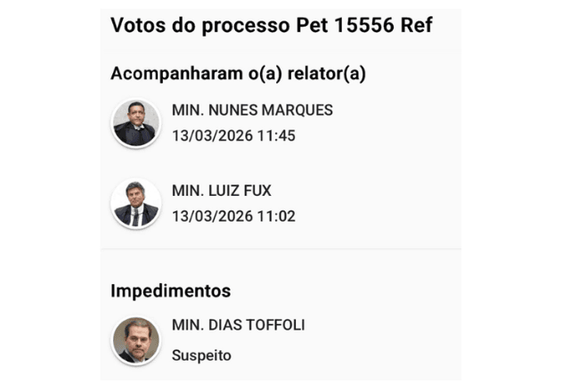
Task: Click the divider line above Impedimentos
Action: point(281,249)
